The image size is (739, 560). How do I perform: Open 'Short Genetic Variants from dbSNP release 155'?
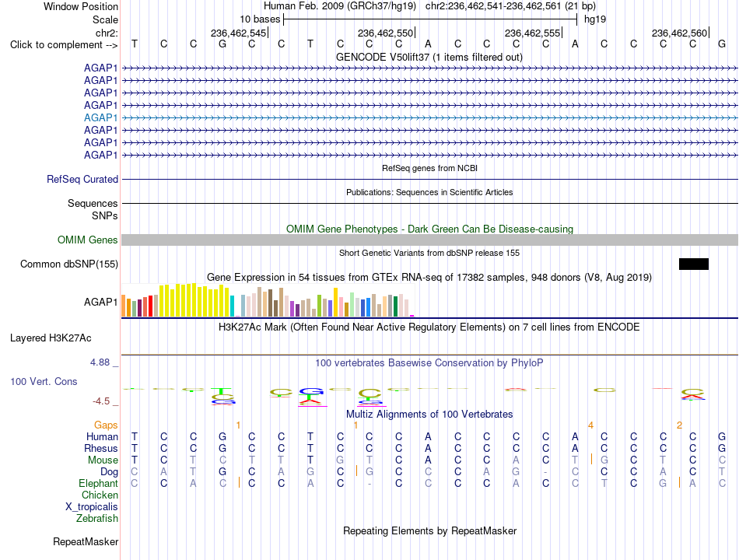429,253
